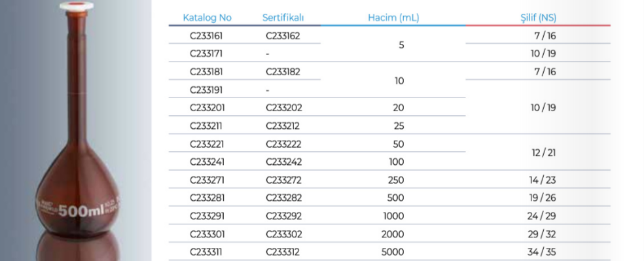This screenshot has height=261, width=644.
Task: Select the 1000 mL volume cell
Action: coord(393,217)
